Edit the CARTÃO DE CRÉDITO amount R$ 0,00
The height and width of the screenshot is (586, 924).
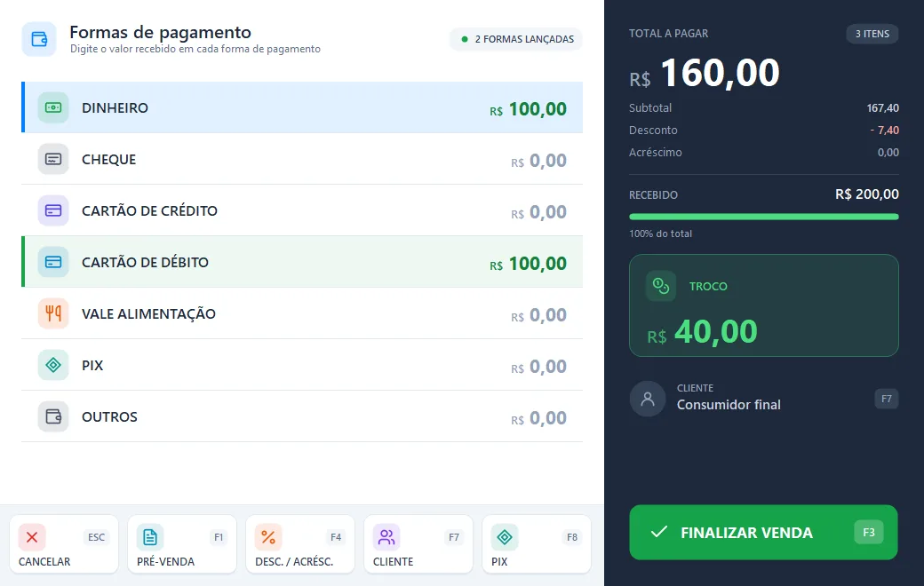tap(538, 212)
